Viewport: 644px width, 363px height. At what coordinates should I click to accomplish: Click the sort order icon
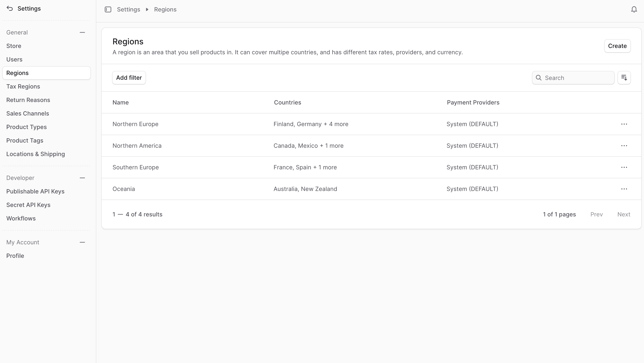point(624,78)
